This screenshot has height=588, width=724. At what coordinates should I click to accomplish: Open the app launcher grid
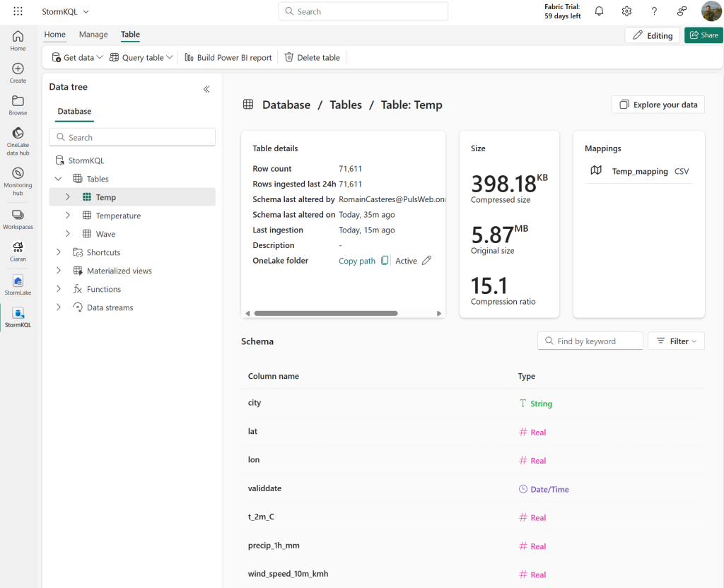point(18,11)
